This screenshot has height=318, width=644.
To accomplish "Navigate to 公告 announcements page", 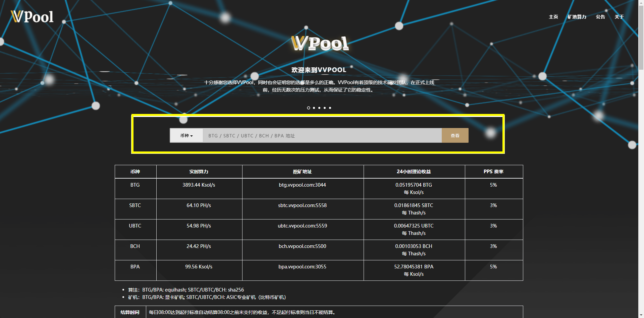I will [600, 17].
